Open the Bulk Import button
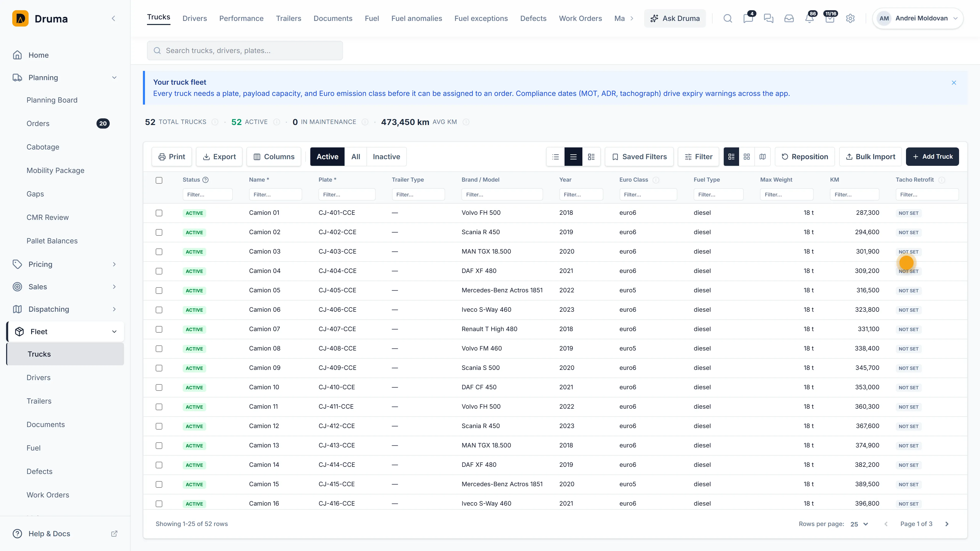 [x=870, y=157]
